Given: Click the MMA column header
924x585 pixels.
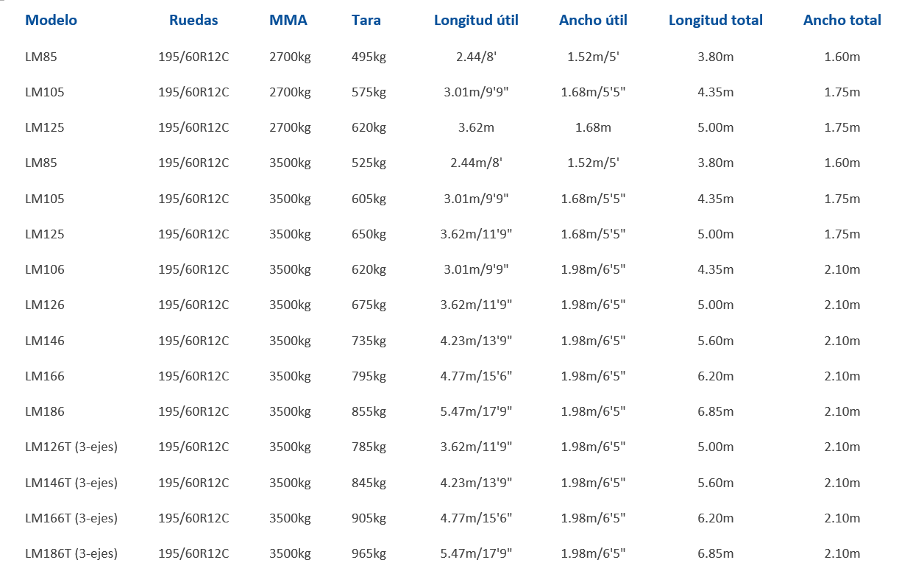Looking at the screenshot, I should coord(288,21).
